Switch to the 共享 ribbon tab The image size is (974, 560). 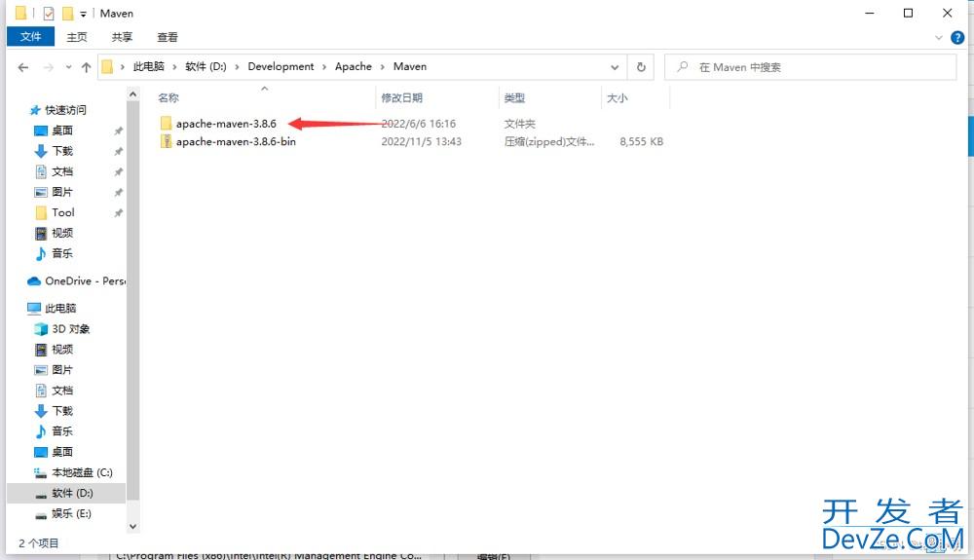coord(122,37)
